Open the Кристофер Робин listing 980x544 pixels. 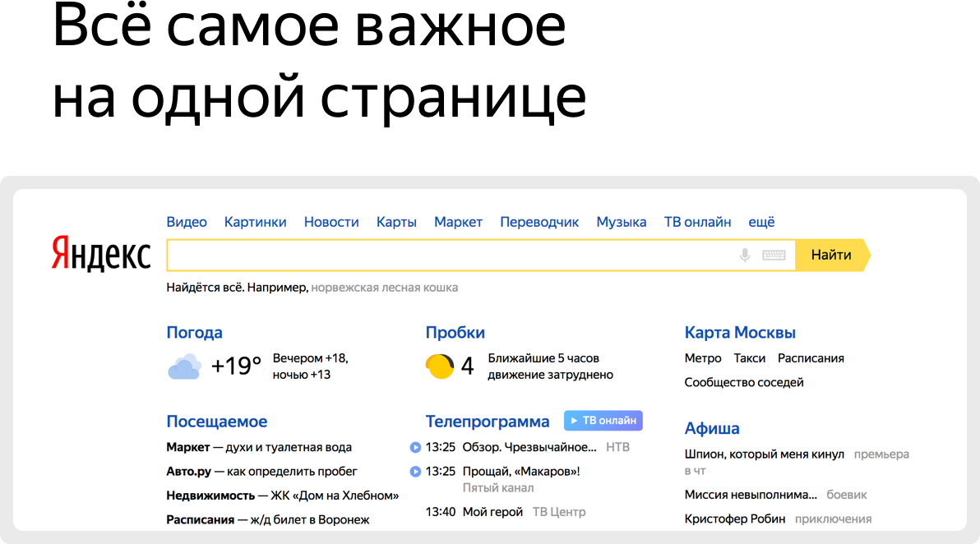735,519
